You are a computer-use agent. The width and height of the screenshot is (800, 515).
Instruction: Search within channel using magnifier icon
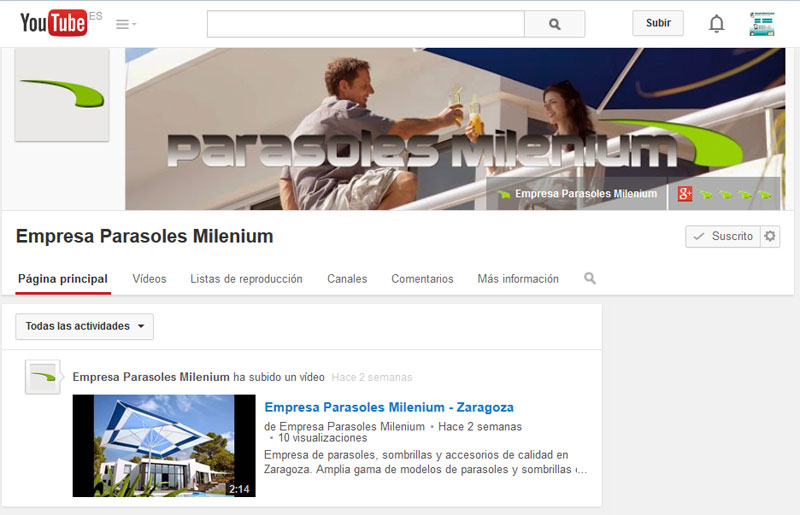point(590,279)
